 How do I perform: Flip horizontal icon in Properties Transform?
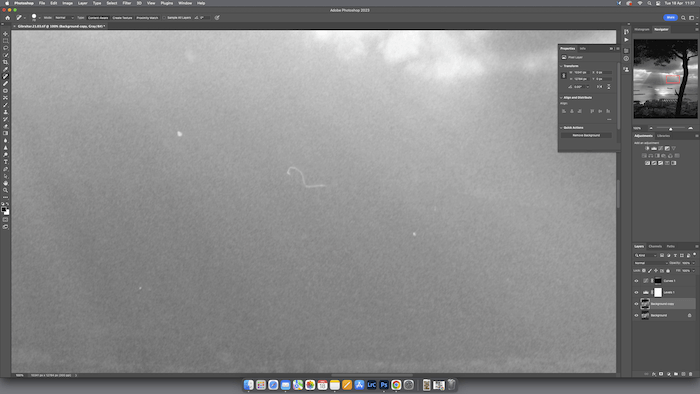point(600,87)
